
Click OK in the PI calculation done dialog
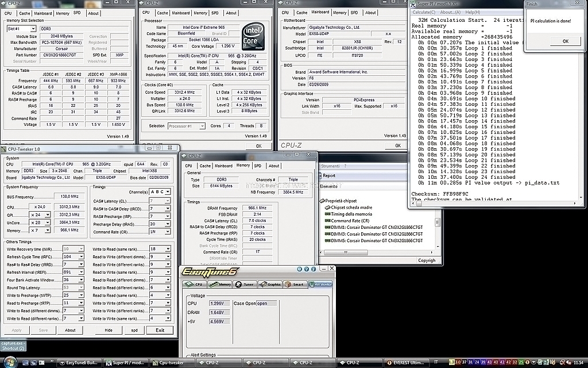pyautogui.click(x=566, y=41)
